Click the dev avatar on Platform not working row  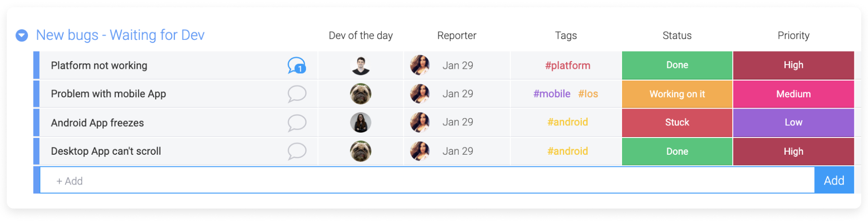(360, 66)
